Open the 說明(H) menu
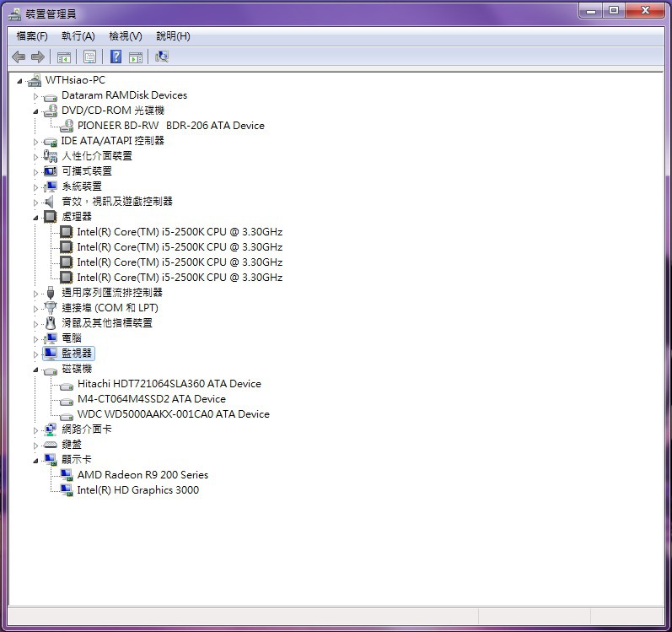 (x=173, y=36)
